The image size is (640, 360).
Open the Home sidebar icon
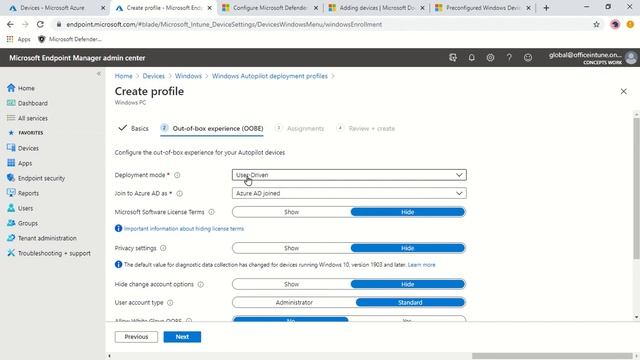(11, 88)
